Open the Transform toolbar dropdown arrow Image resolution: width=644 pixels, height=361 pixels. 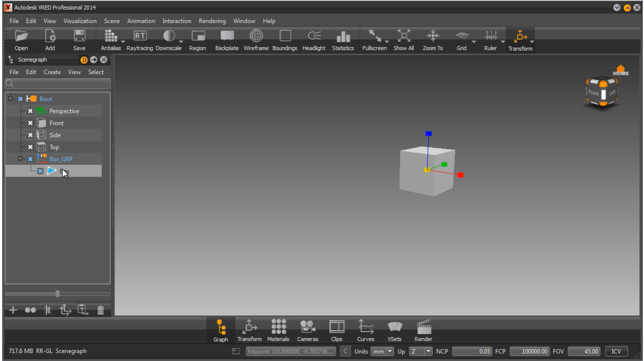point(532,42)
